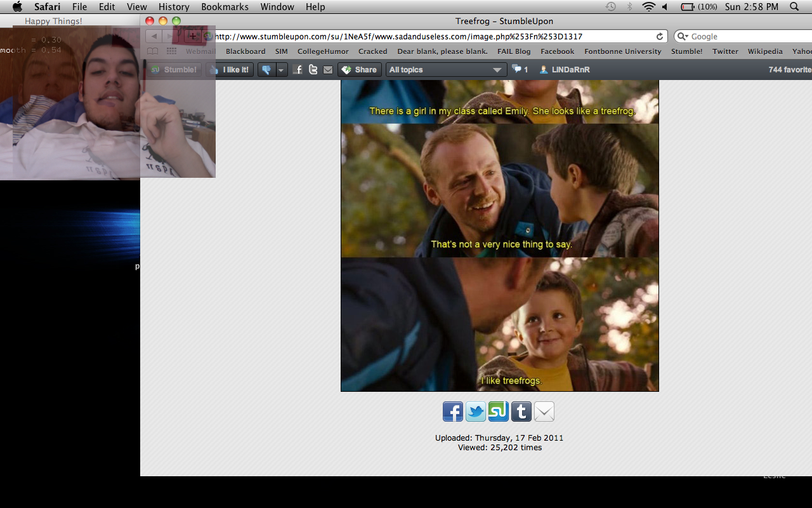Click the thumbs-down icon in the StumbleUpon toolbar
The image size is (812, 508).
coord(266,70)
